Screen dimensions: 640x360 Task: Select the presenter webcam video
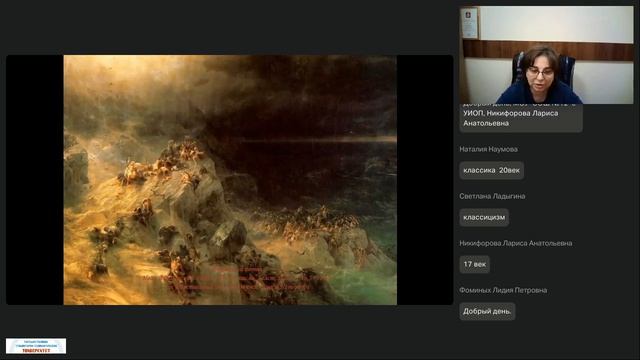click(547, 55)
